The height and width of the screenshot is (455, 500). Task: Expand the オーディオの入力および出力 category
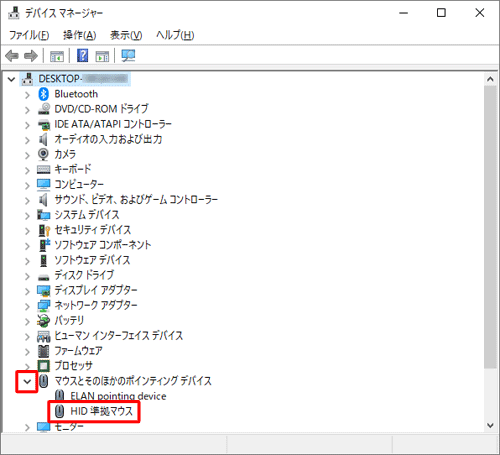pos(27,140)
